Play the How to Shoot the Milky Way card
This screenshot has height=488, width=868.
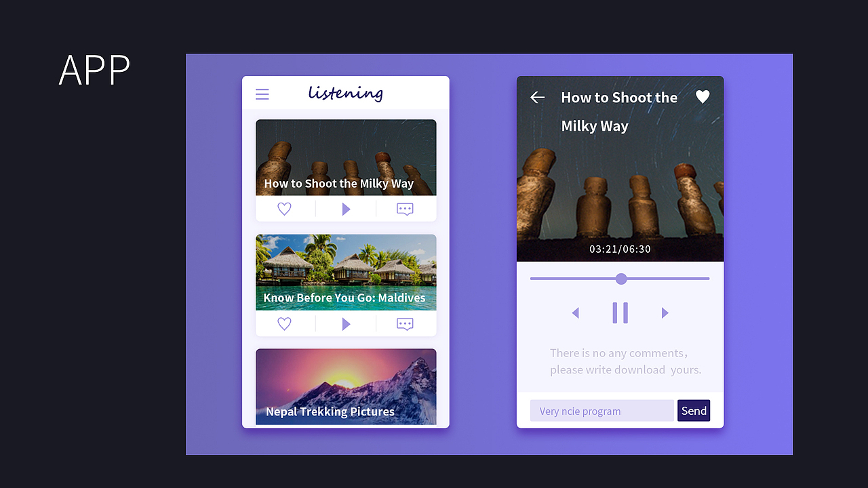tap(346, 209)
